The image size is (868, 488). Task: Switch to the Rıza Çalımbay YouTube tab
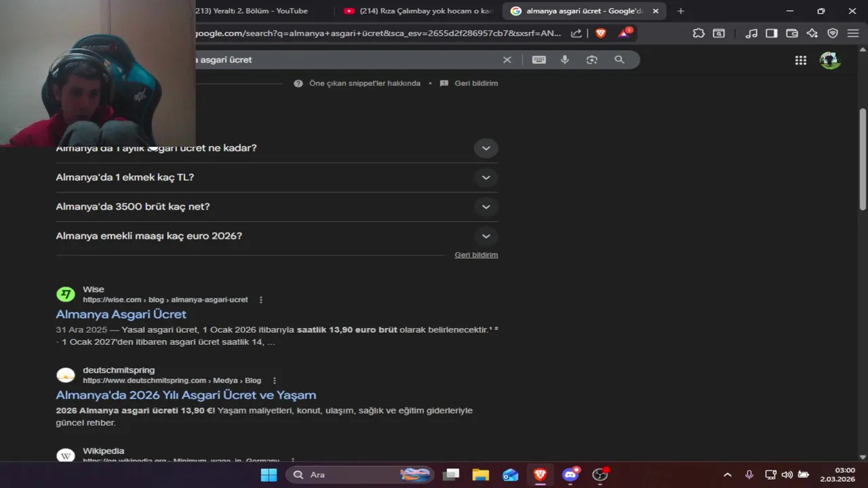(418, 11)
